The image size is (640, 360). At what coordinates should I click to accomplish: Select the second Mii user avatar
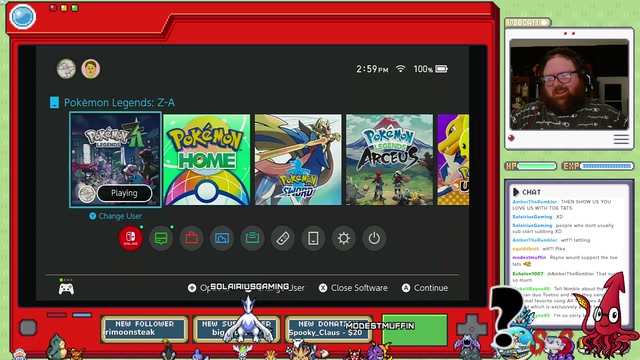tap(91, 69)
